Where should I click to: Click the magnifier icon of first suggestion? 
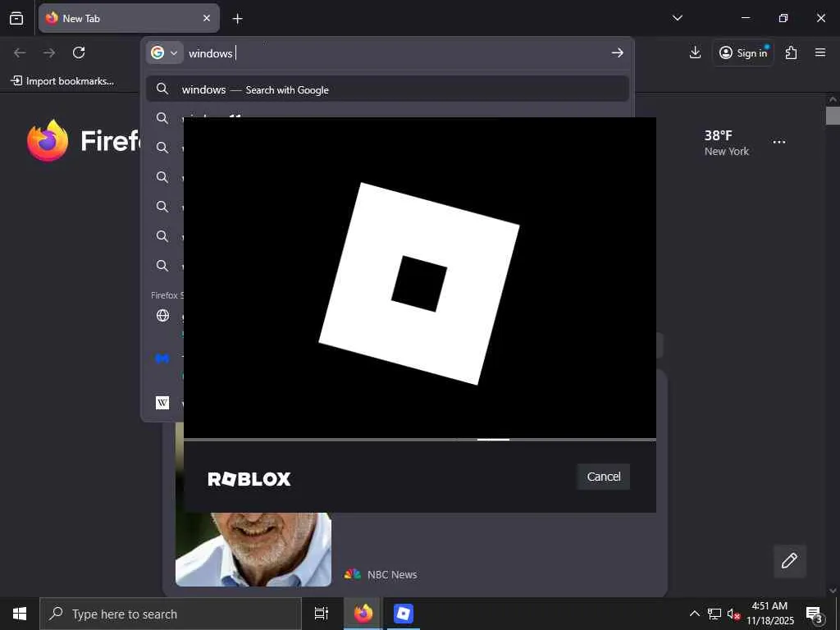pyautogui.click(x=162, y=89)
